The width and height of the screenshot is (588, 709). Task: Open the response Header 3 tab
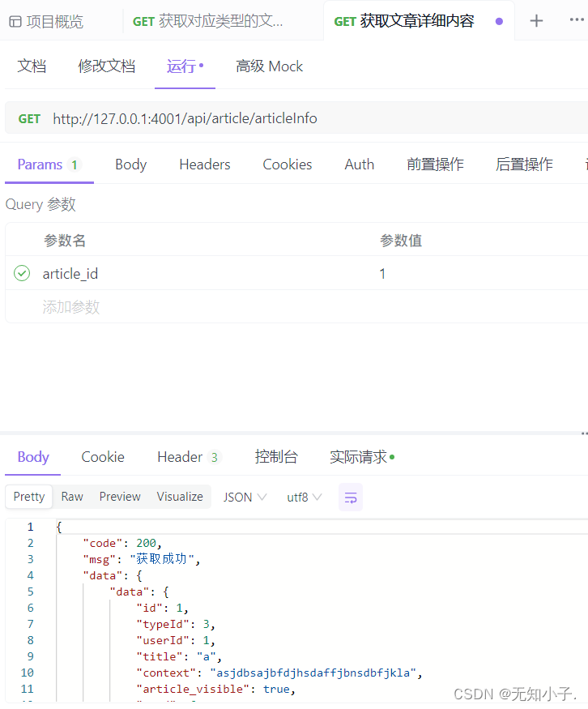click(189, 457)
